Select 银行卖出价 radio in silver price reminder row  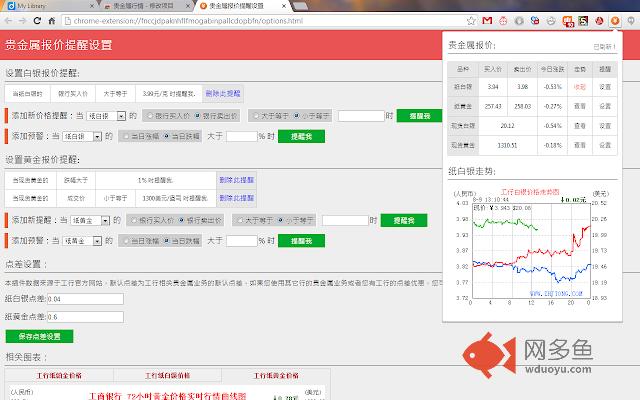198,116
